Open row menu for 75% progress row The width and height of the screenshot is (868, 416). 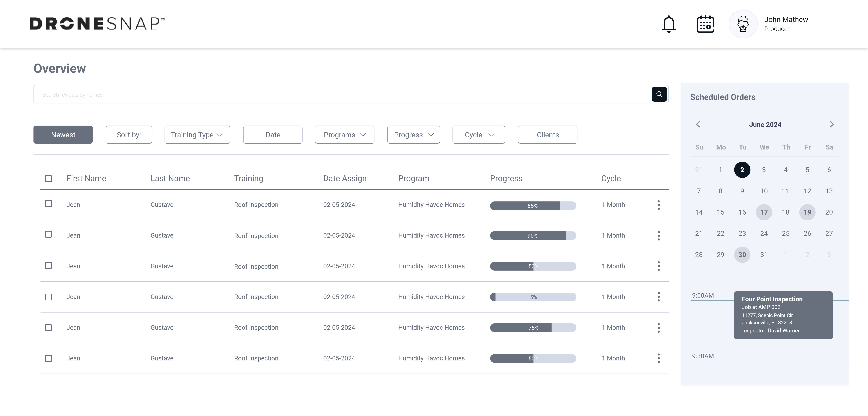(658, 328)
